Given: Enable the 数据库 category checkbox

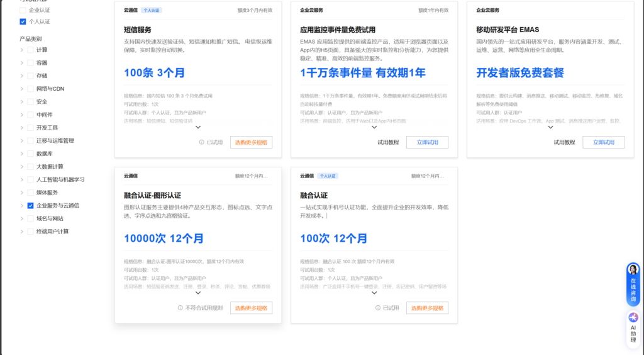Looking at the screenshot, I should tap(30, 154).
